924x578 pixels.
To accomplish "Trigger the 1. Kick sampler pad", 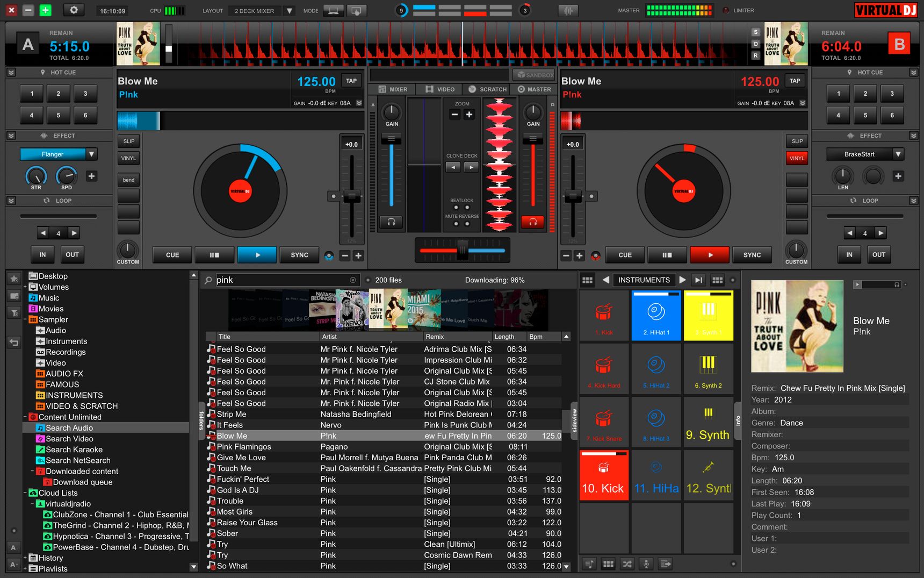I will point(604,316).
